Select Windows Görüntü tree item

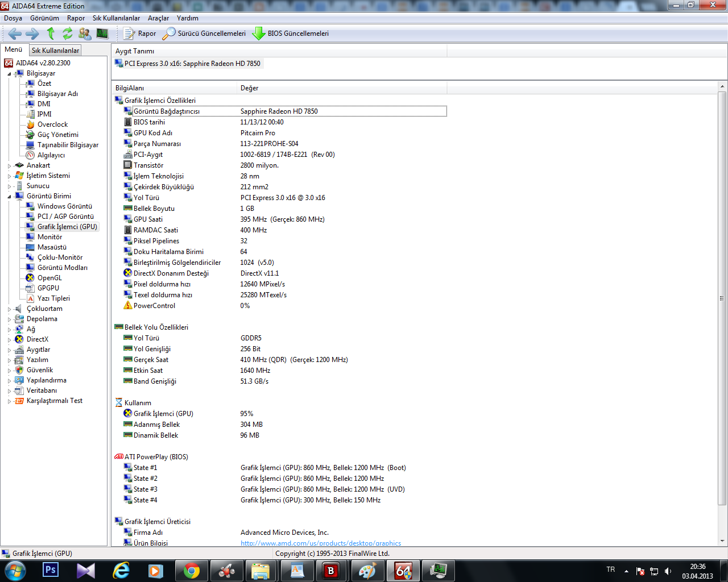tap(64, 206)
